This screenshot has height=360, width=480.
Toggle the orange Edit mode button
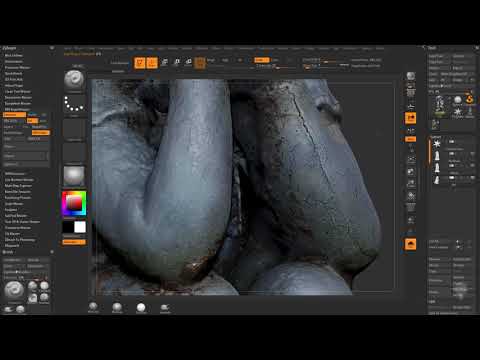click(140, 63)
